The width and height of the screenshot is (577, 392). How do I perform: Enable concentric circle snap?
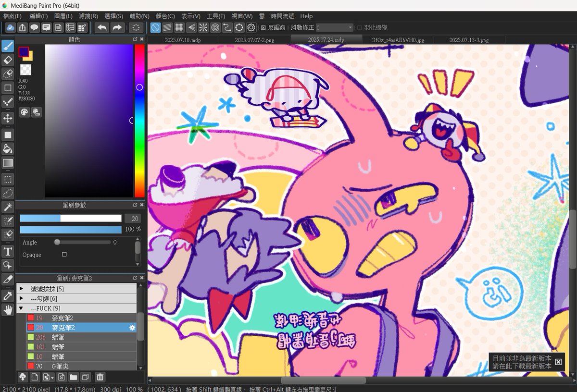[215, 27]
